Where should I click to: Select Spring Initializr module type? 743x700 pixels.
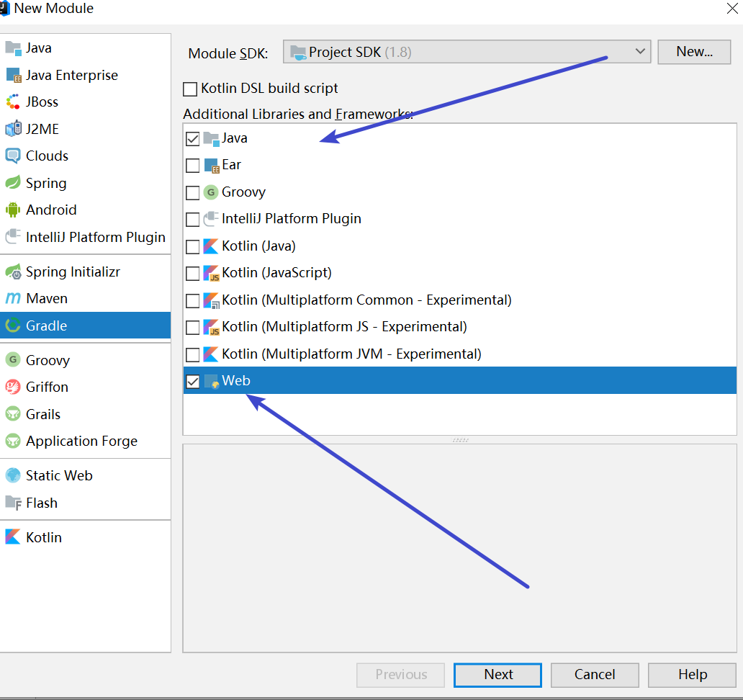tap(85, 272)
